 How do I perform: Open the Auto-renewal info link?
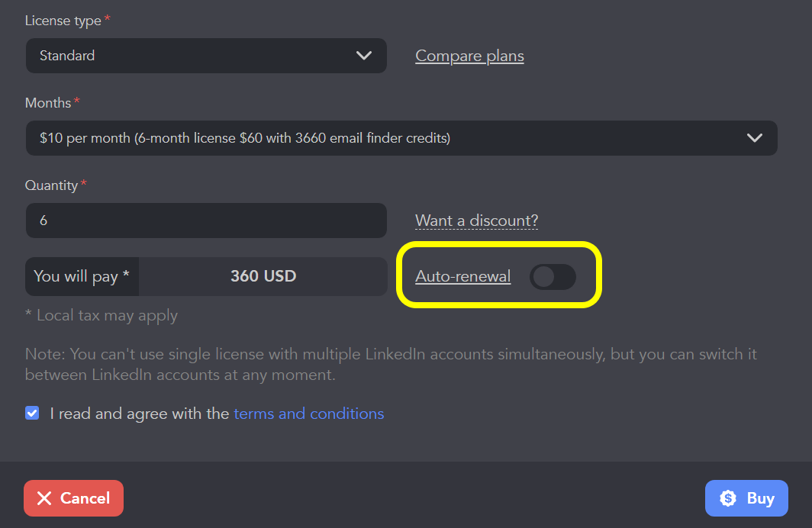point(462,276)
